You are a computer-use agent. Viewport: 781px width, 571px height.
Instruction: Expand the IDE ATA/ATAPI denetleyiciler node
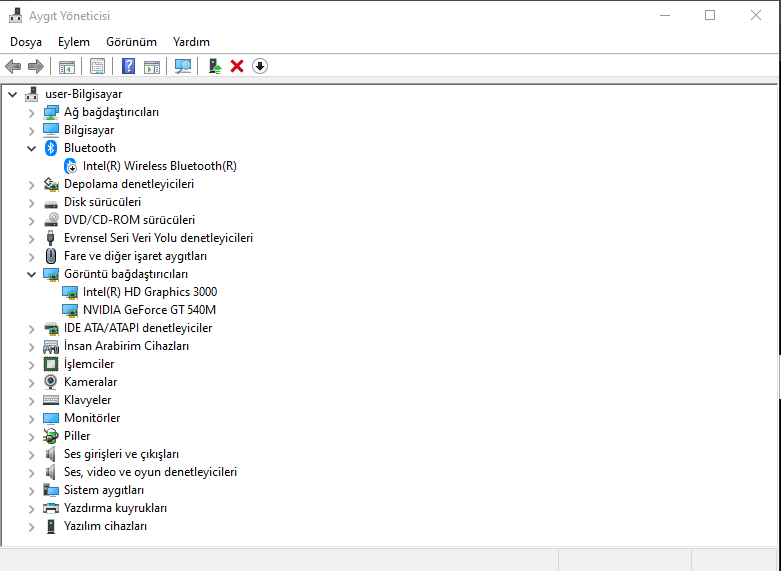click(x=31, y=329)
